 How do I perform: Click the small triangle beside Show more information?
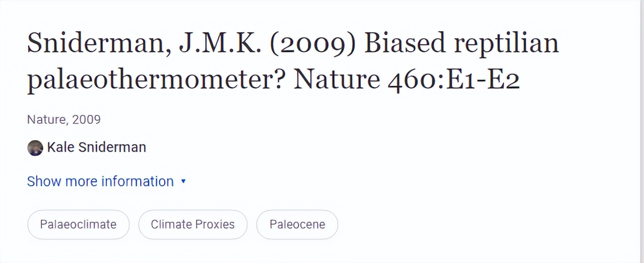pyautogui.click(x=183, y=181)
